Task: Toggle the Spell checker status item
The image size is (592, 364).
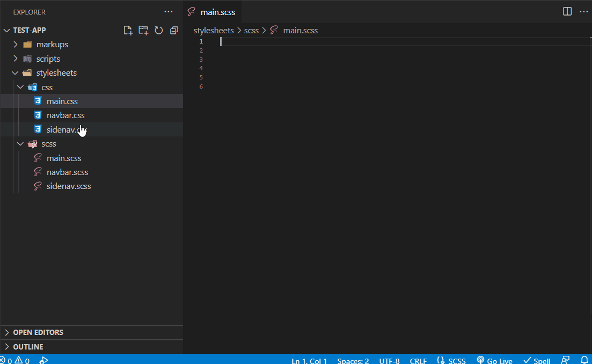Action: coord(537,361)
